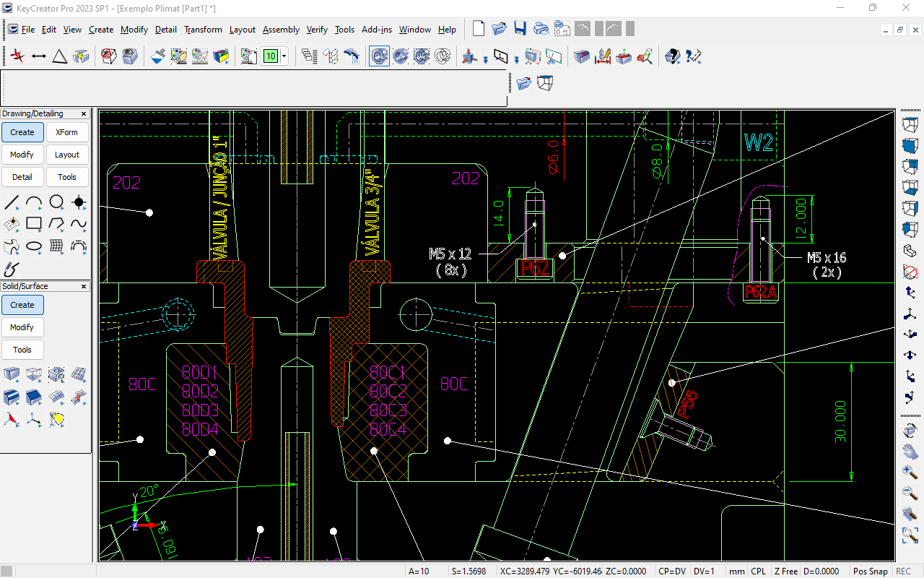Close the Drawing/Detailing panel

click(84, 113)
